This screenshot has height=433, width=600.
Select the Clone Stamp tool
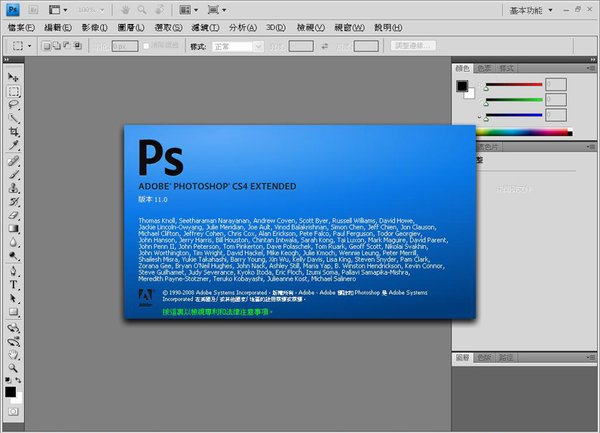click(x=13, y=188)
